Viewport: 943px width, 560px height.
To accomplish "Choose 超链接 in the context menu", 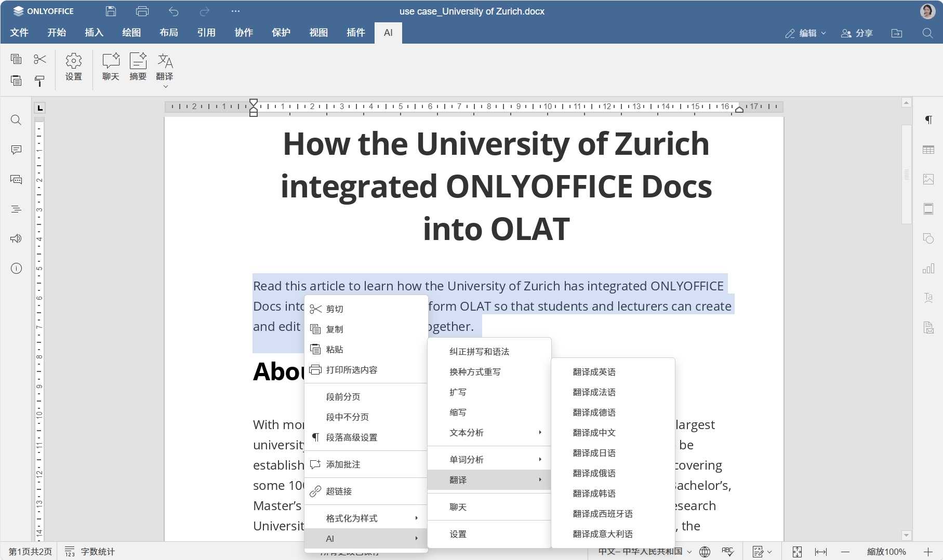I will click(366, 491).
